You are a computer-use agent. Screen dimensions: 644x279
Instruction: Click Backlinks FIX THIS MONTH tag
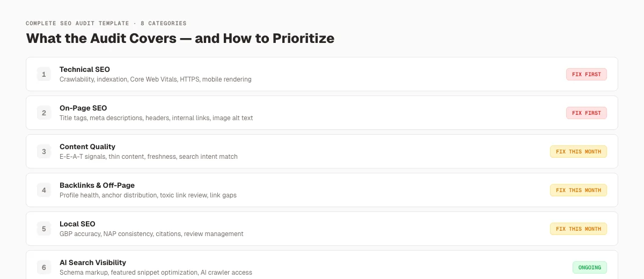click(x=579, y=190)
